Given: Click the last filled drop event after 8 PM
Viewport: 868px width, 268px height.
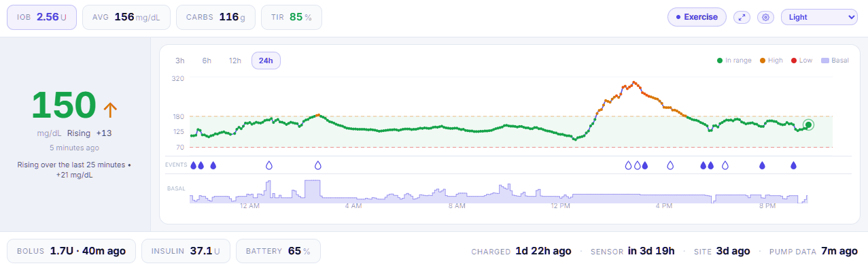Looking at the screenshot, I should pyautogui.click(x=793, y=165).
